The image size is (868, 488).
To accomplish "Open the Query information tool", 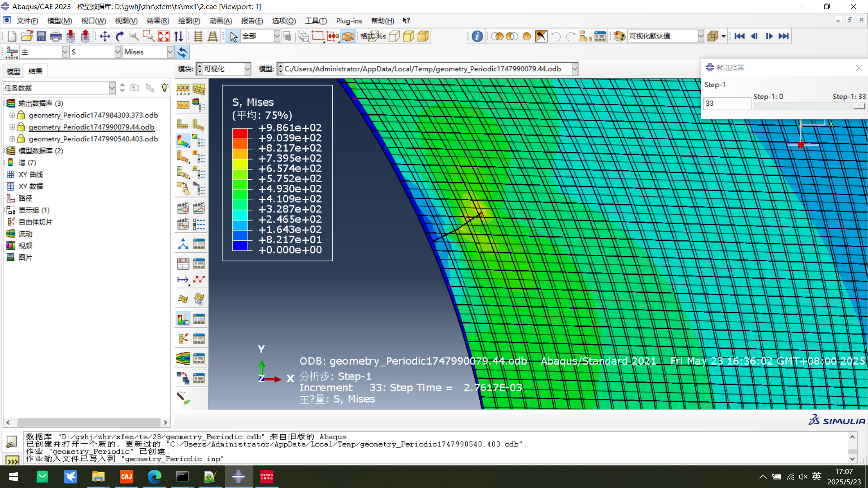I will pos(477,36).
